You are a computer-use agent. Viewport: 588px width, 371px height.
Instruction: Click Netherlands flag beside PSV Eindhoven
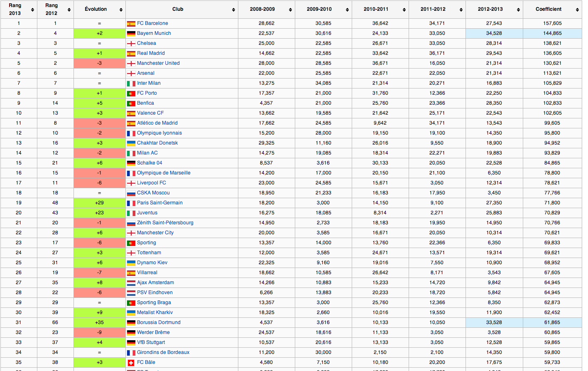131,293
